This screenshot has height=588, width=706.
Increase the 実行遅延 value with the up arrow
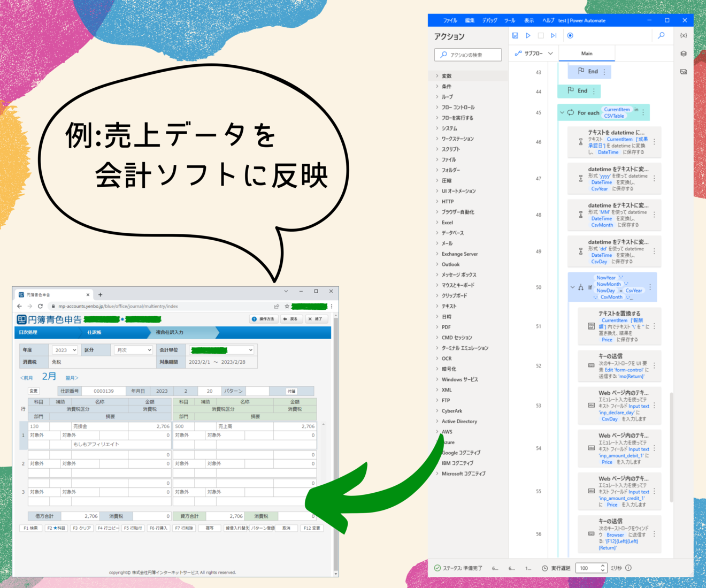603,566
